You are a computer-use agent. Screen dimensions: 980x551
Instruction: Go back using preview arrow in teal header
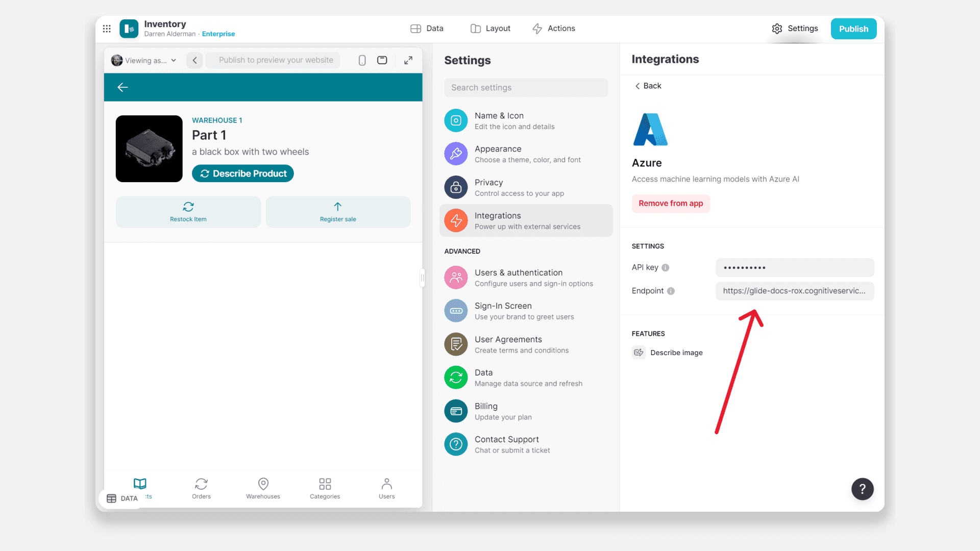click(x=122, y=87)
